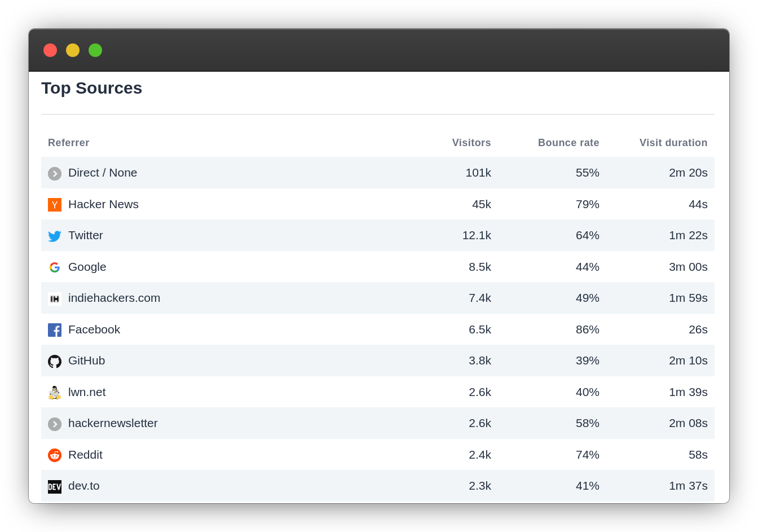The image size is (758, 532).
Task: Select the Facebook visitors count 6.5k
Action: coord(480,329)
